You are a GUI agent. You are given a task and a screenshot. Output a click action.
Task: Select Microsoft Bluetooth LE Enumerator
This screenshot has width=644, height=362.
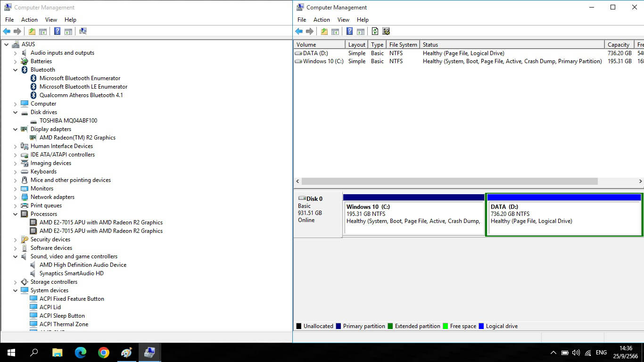coord(83,87)
